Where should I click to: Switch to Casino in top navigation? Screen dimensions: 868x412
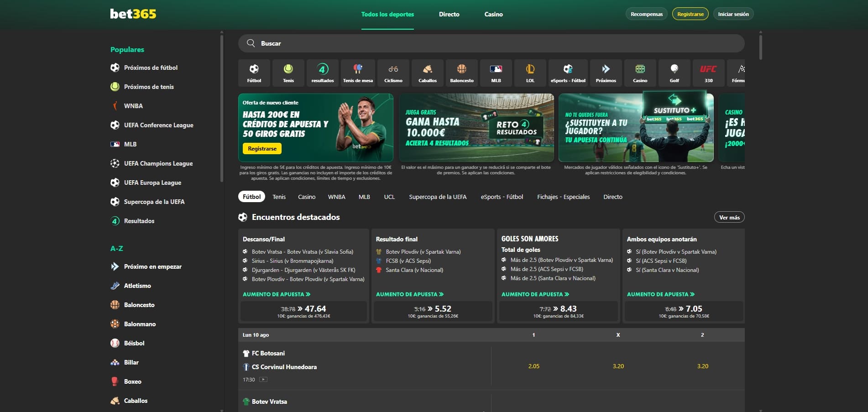493,14
